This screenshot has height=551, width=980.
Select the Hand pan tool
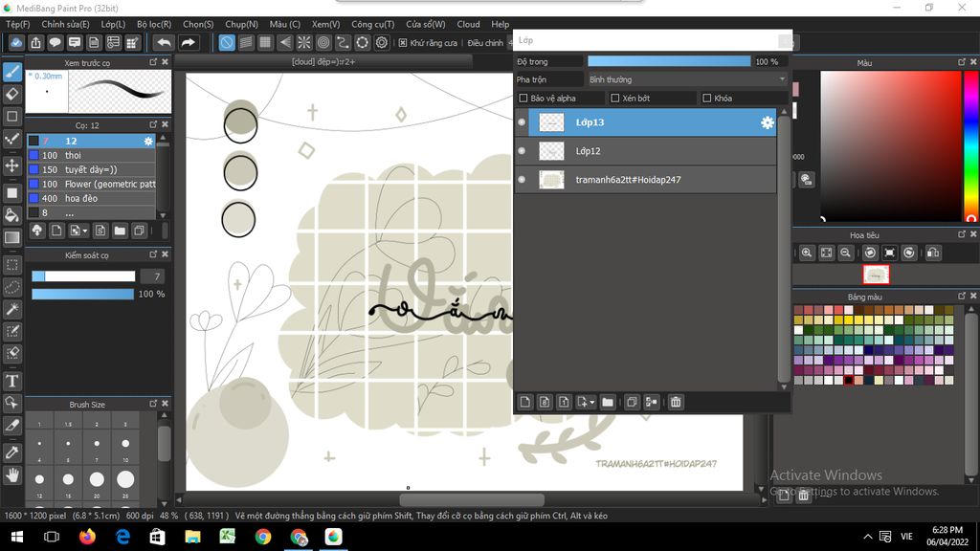tap(12, 475)
